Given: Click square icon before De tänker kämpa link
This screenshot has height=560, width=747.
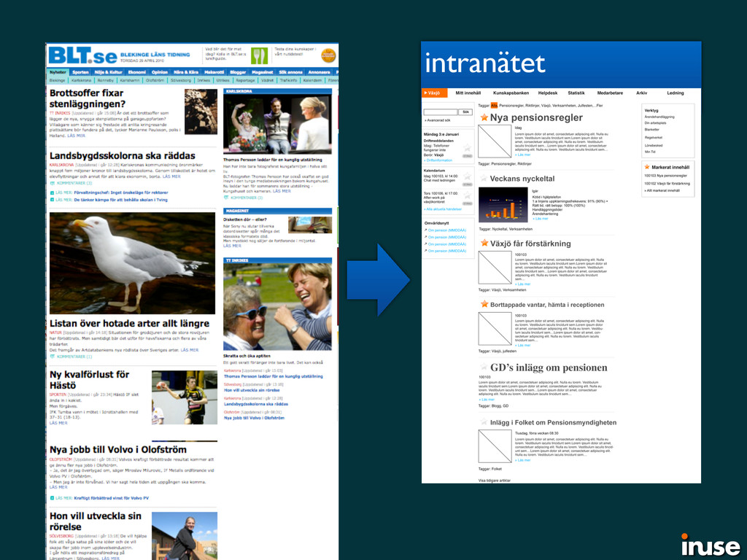Looking at the screenshot, I should [x=52, y=200].
